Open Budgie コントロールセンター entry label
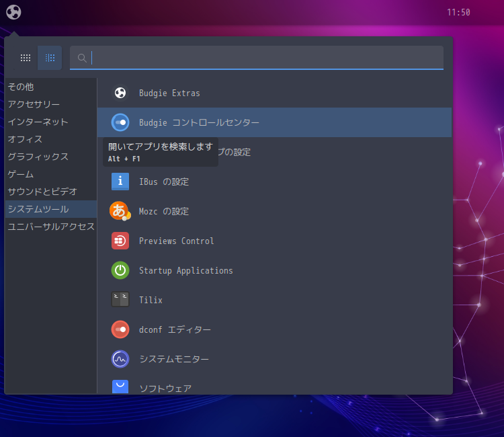 click(x=199, y=123)
